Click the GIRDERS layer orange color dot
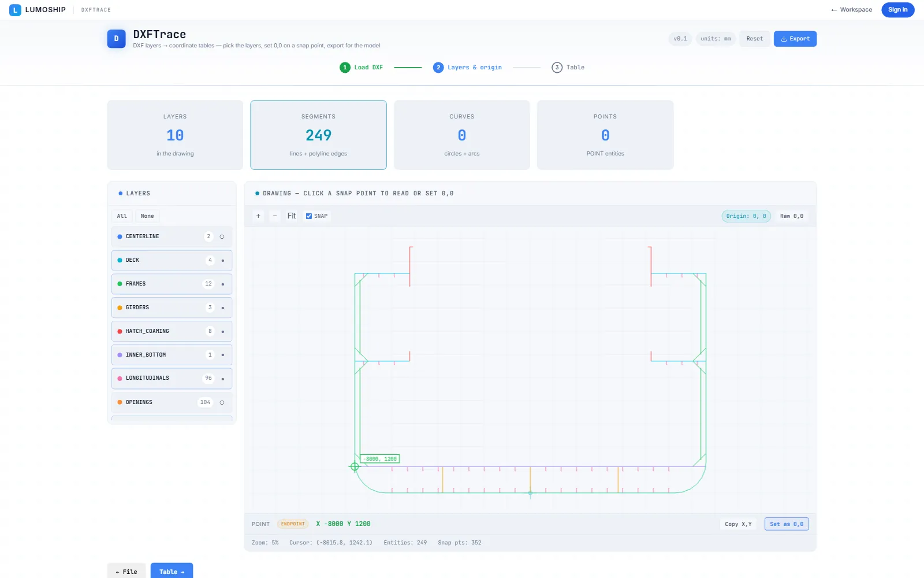924x578 pixels. (x=120, y=307)
